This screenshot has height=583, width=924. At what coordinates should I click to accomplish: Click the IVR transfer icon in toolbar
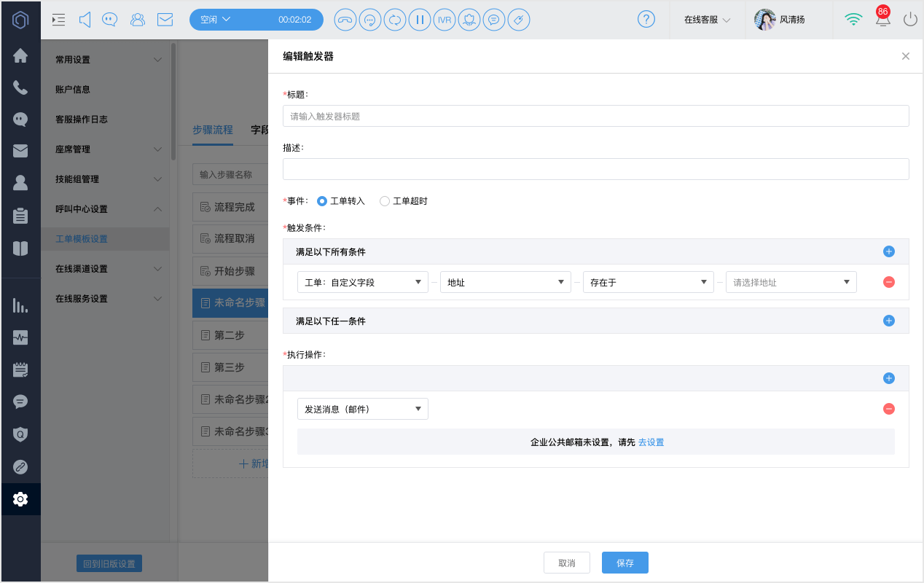[x=445, y=20]
